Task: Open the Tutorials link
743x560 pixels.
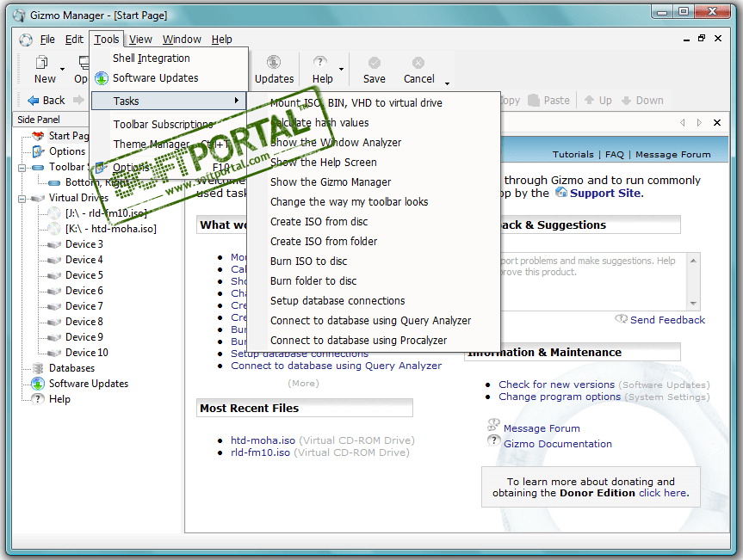Action: [573, 154]
